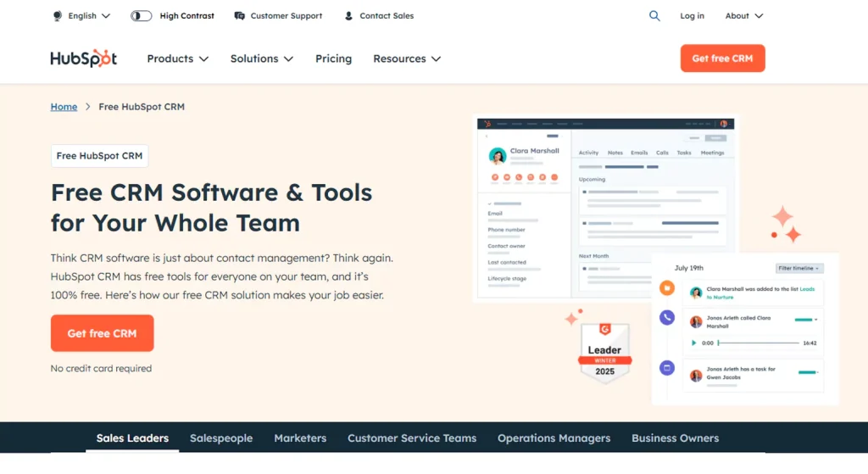The width and height of the screenshot is (868, 474).
Task: Click the Customer Support chat icon
Action: (x=239, y=15)
